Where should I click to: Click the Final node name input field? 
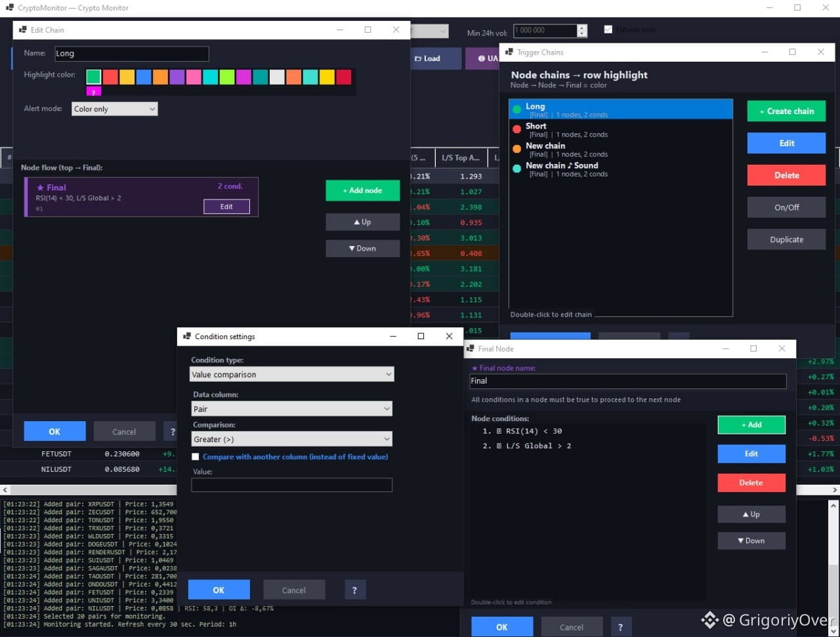(628, 380)
